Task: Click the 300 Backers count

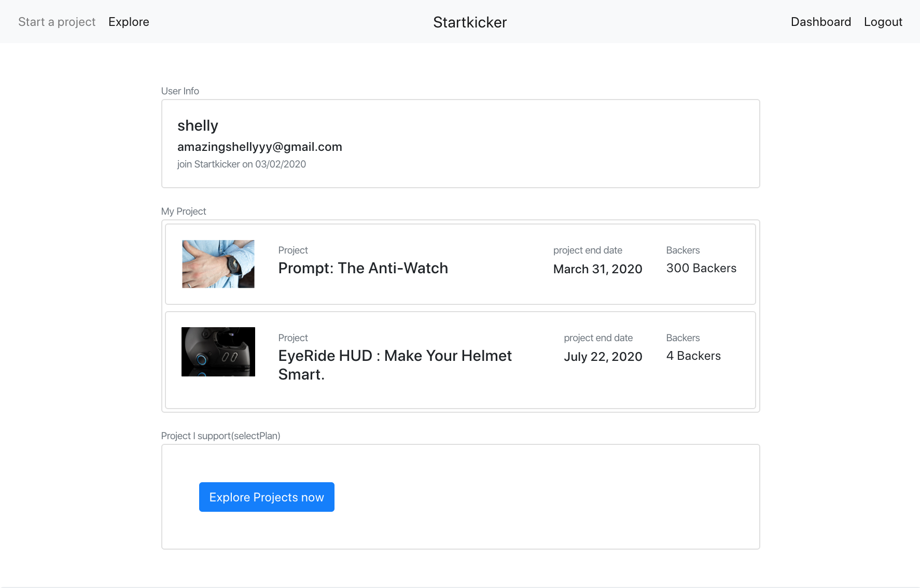Action: [x=701, y=268]
